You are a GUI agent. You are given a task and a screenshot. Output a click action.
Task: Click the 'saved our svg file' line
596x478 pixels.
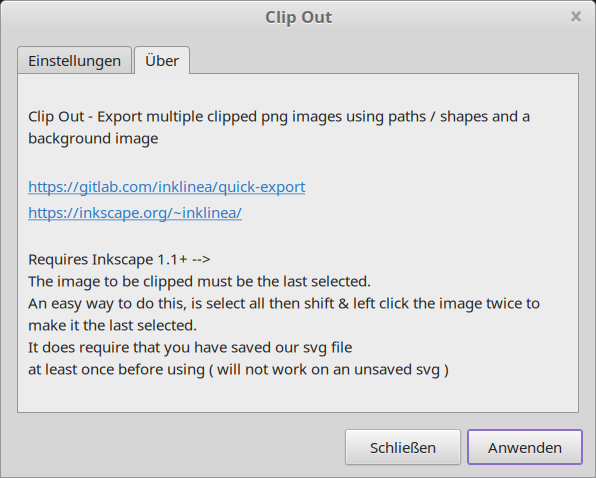click(190, 348)
